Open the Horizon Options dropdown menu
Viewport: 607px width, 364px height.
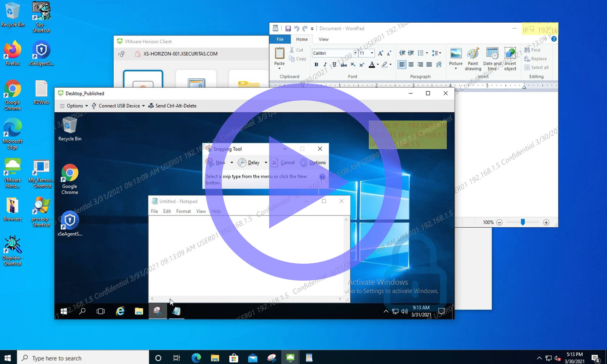point(74,106)
